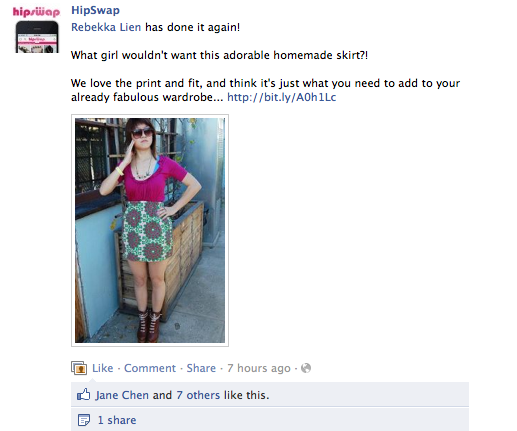Follow the bit.ly/A0h1Lc link
This screenshot has width=517, height=431.
(x=281, y=97)
